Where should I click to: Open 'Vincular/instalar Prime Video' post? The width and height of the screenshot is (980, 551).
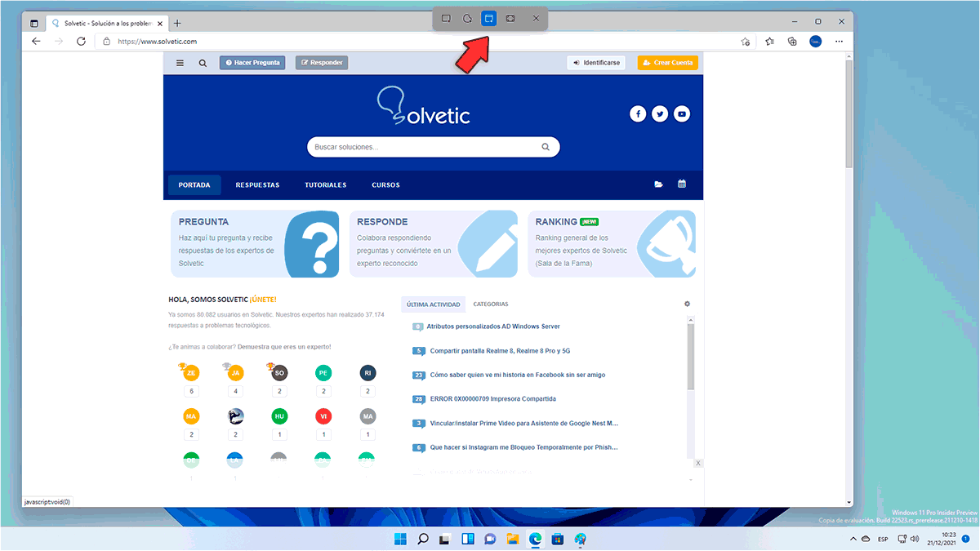tap(524, 424)
